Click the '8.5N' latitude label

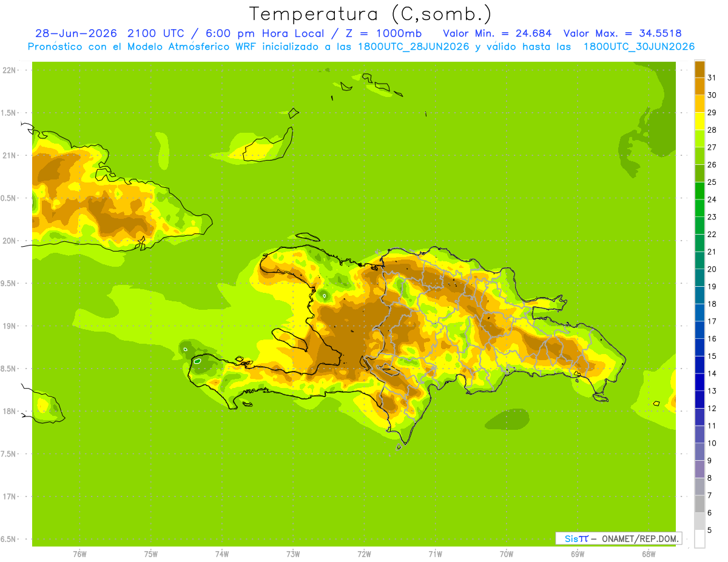pyautogui.click(x=8, y=369)
